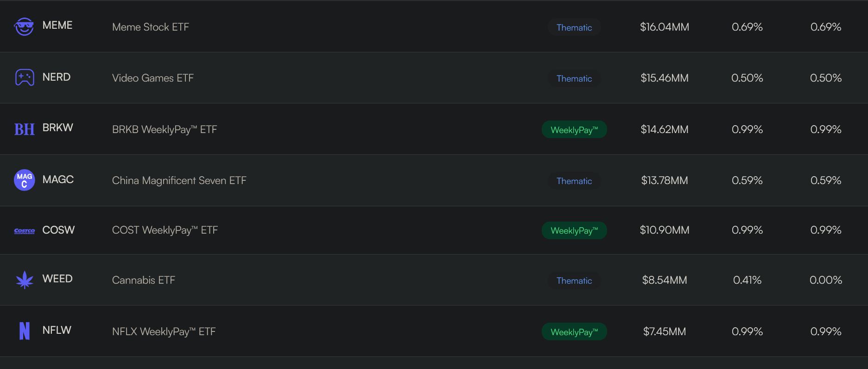Select the BRKB WeeklyPay ETF name
868x369 pixels.
[165, 129]
